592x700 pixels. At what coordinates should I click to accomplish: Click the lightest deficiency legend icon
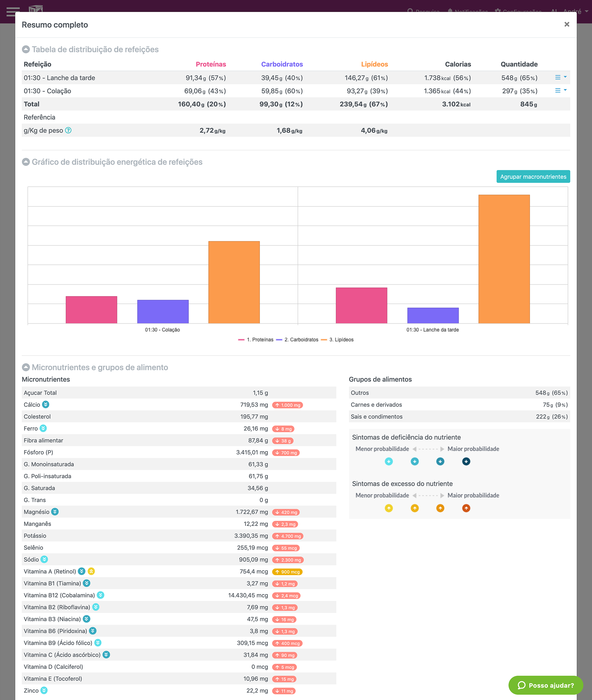pyautogui.click(x=388, y=462)
